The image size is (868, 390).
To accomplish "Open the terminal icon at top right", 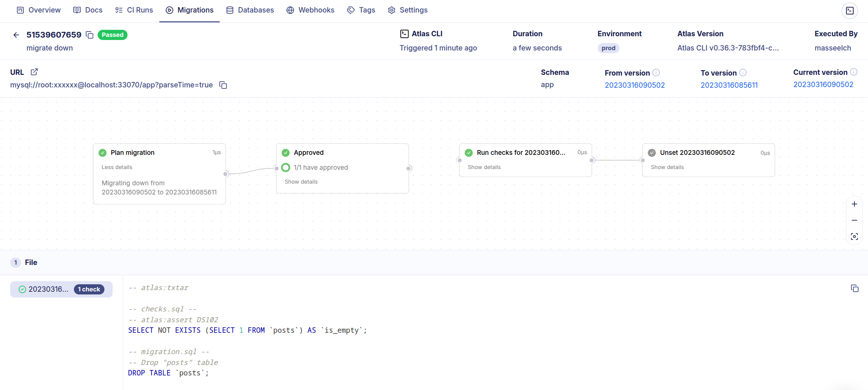I will pyautogui.click(x=850, y=11).
